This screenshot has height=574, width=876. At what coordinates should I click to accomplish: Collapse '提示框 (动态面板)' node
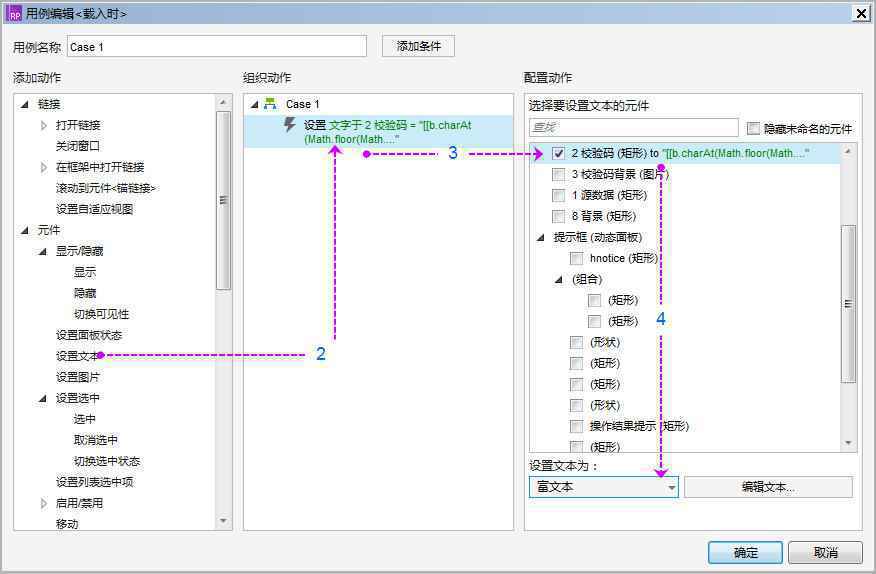[540, 237]
